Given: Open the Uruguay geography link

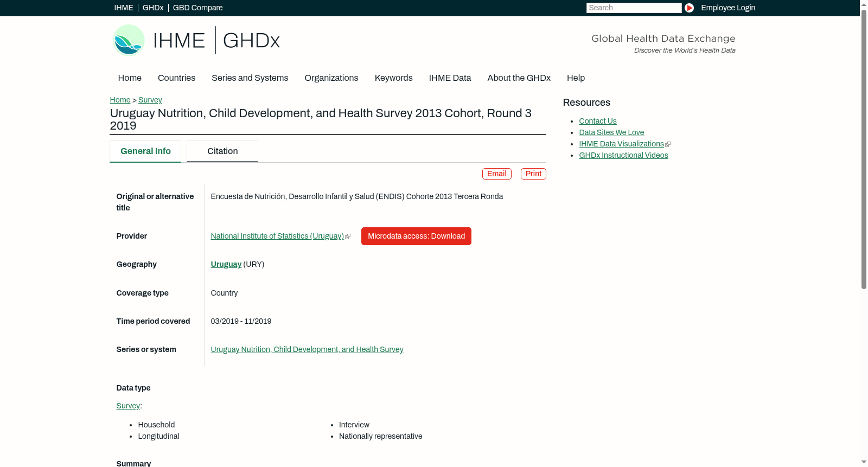Looking at the screenshot, I should point(226,264).
